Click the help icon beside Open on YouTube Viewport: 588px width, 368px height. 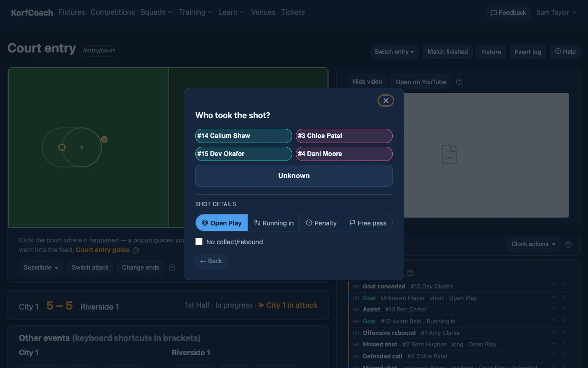(459, 82)
